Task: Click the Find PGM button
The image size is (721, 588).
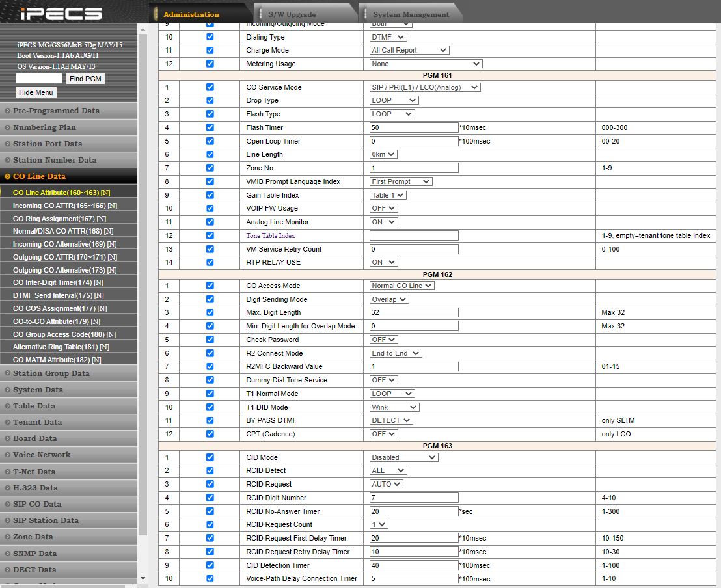Action: click(x=85, y=79)
